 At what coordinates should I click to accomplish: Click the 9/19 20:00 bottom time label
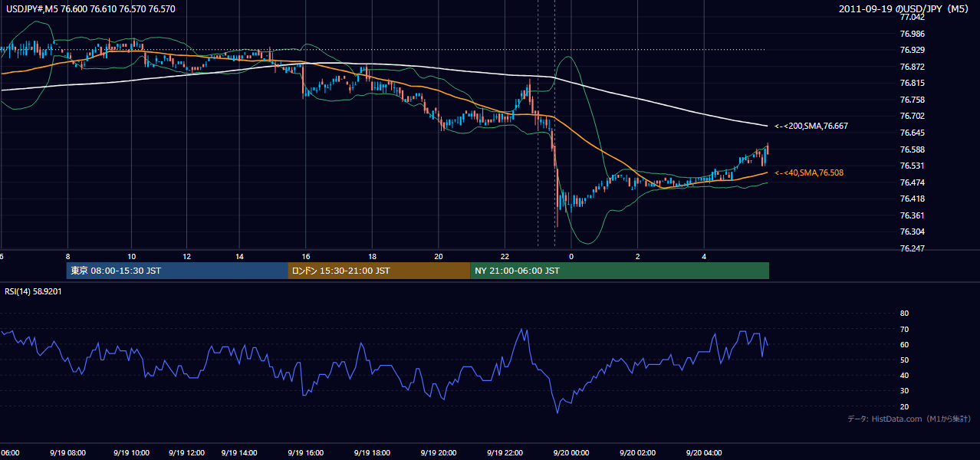click(439, 453)
